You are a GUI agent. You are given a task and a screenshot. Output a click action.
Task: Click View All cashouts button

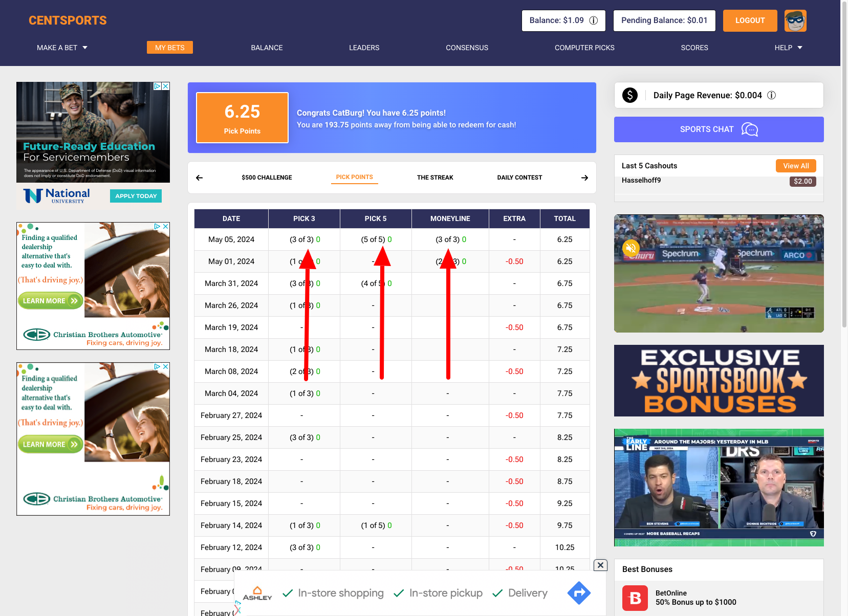point(796,166)
